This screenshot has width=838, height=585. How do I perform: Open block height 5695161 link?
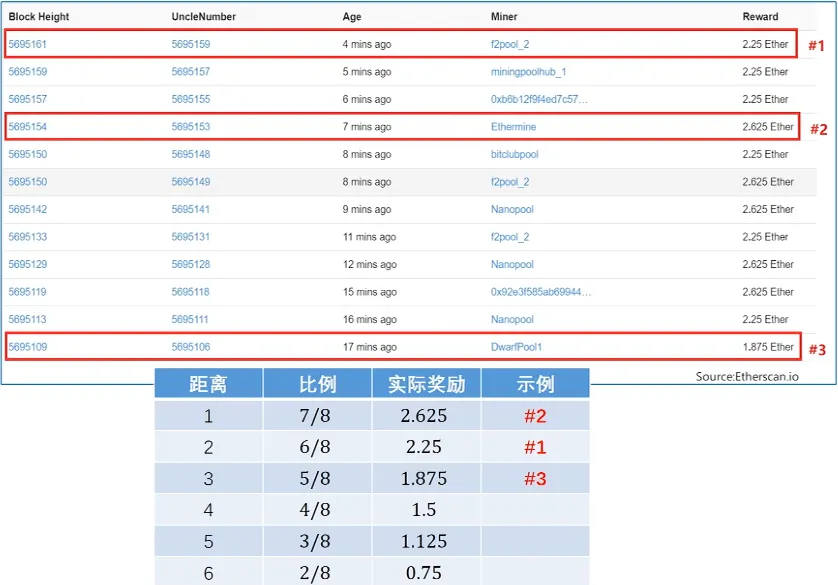[x=28, y=44]
